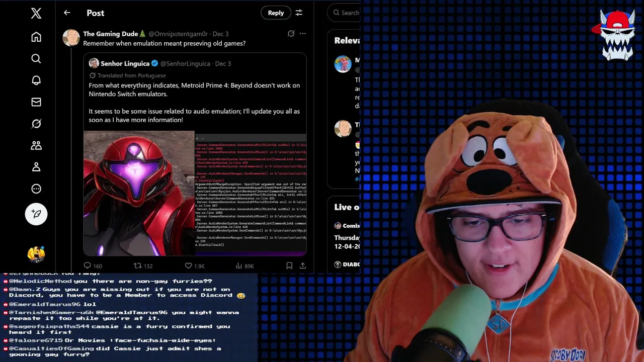644x362 pixels.
Task: Go to Home in X sidebar
Action: pyautogui.click(x=36, y=37)
